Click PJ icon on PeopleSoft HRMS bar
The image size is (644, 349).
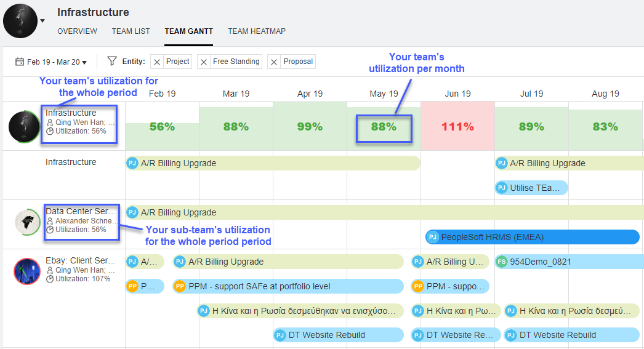coord(433,237)
